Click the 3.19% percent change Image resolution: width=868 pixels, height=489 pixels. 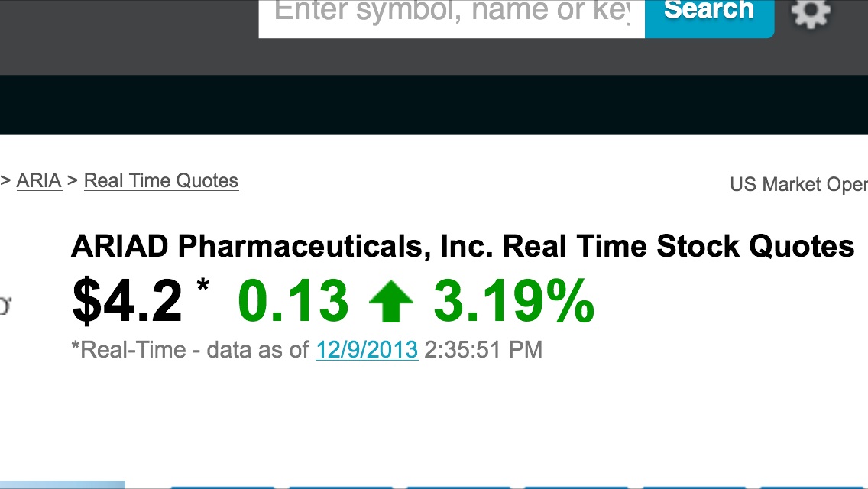tap(513, 301)
